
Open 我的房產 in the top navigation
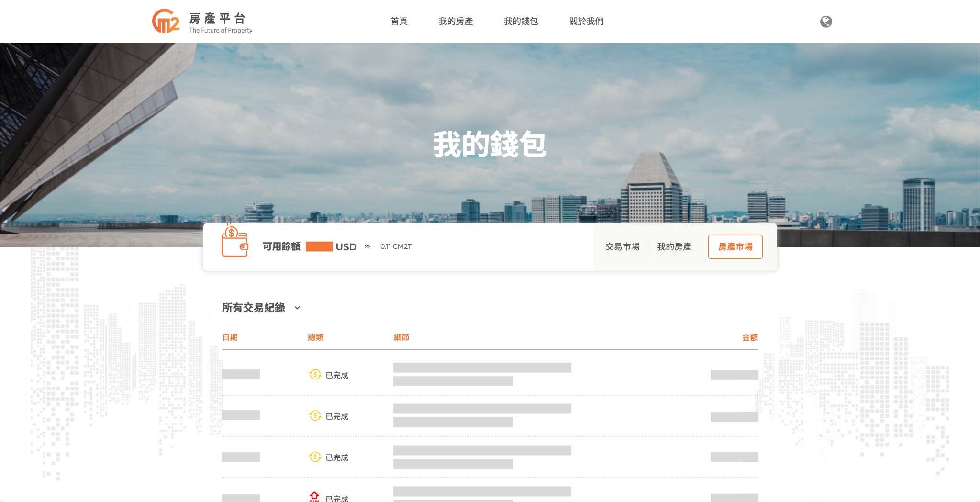tap(455, 22)
